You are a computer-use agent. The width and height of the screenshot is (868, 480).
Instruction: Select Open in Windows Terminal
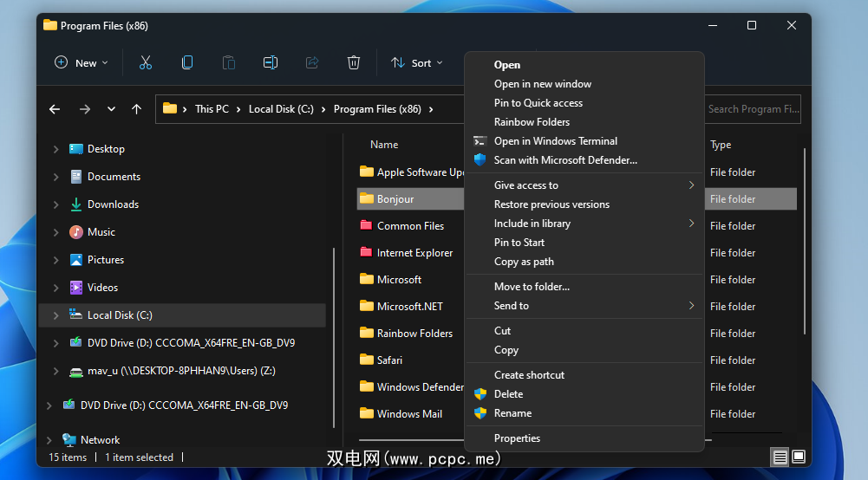coord(555,141)
